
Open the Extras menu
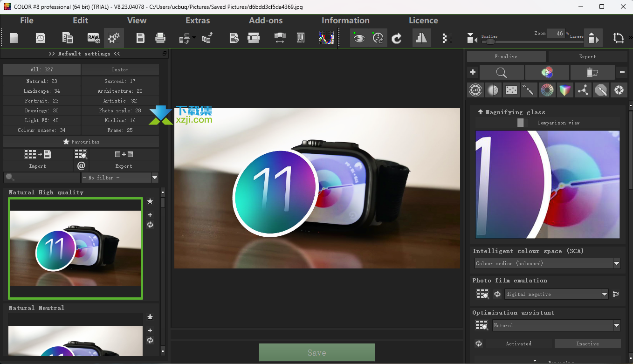(x=198, y=21)
